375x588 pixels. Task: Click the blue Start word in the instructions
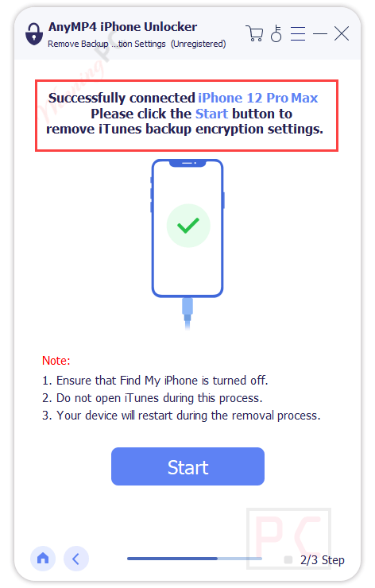point(211,114)
